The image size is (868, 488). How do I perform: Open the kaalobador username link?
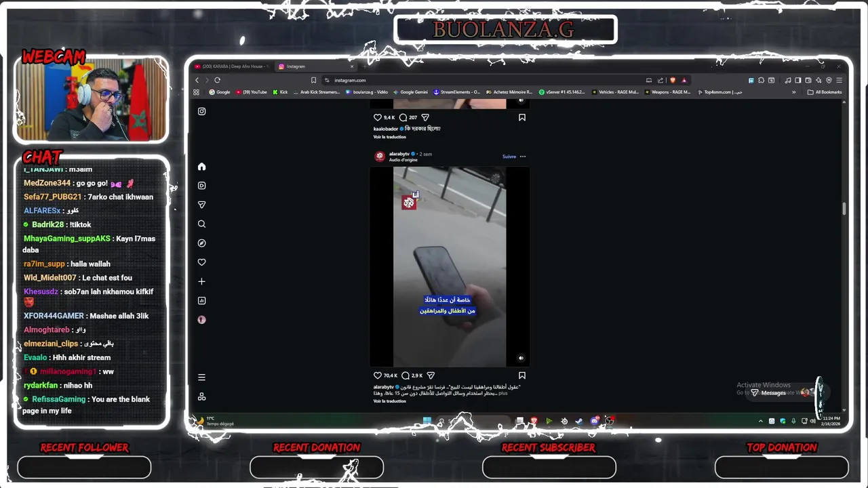tap(386, 129)
